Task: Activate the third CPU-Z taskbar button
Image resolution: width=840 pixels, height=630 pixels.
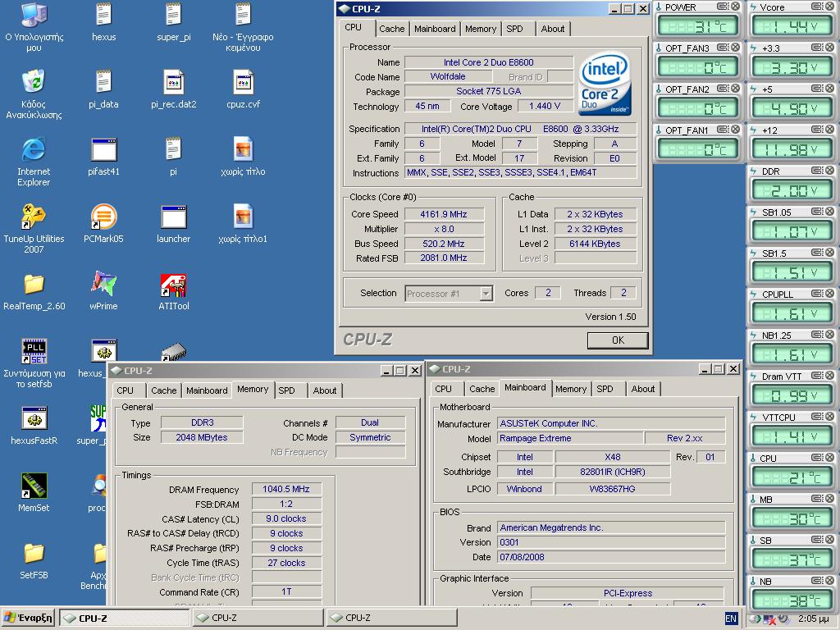Action: click(391, 619)
